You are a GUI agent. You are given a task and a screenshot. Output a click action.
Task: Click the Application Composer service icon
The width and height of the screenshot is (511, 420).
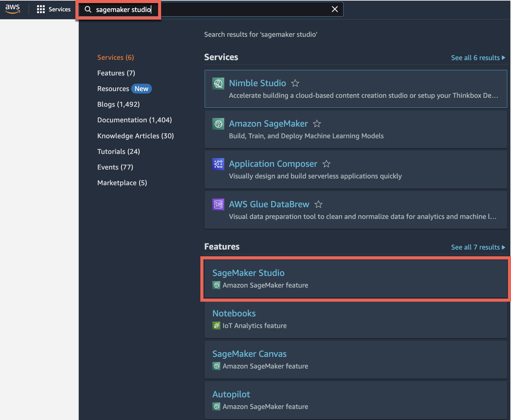coord(218,164)
